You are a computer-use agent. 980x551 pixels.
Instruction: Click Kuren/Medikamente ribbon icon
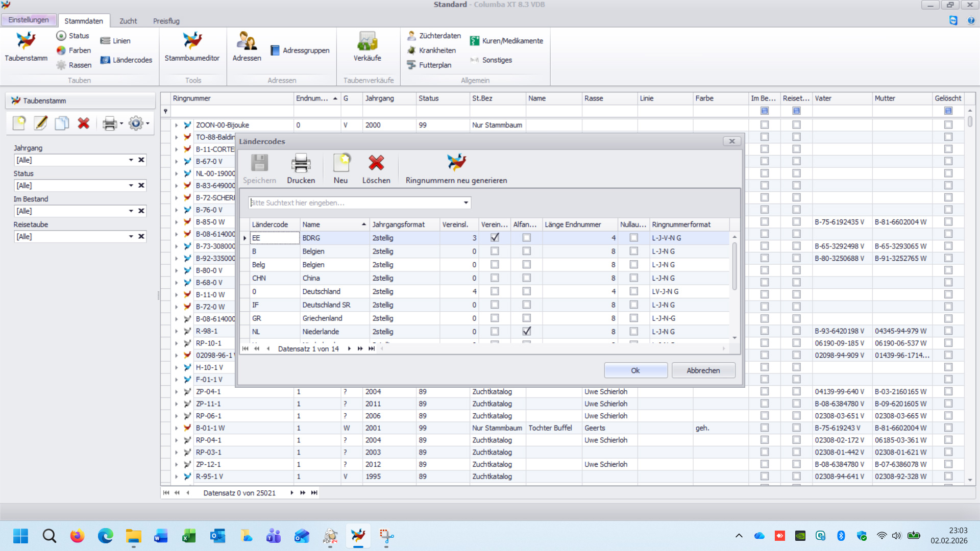pyautogui.click(x=475, y=41)
